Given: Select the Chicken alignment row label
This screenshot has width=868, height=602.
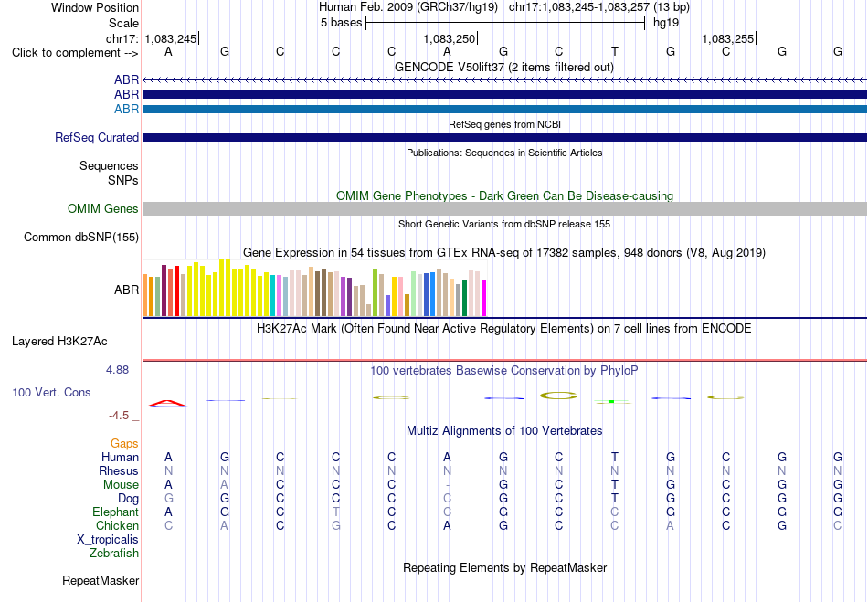Looking at the screenshot, I should [117, 525].
